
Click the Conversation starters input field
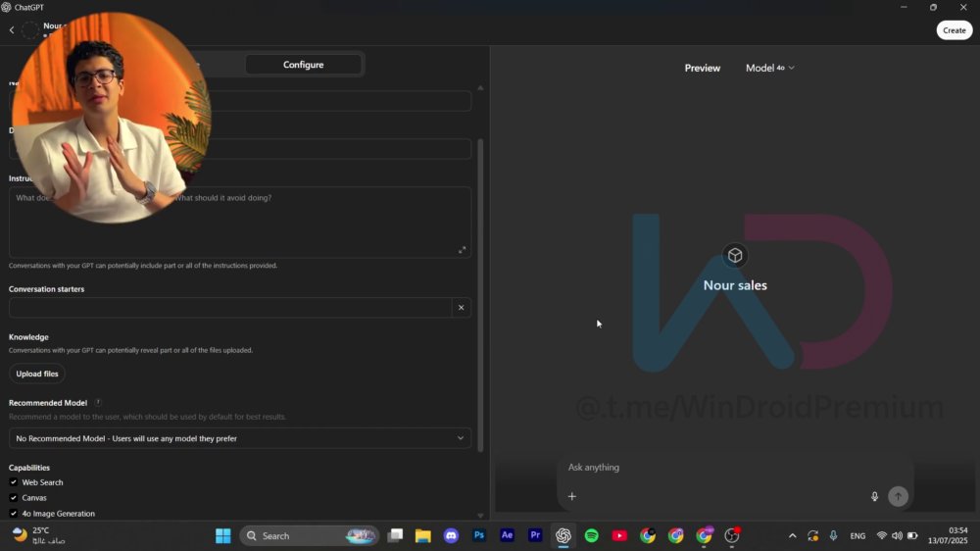pyautogui.click(x=230, y=307)
